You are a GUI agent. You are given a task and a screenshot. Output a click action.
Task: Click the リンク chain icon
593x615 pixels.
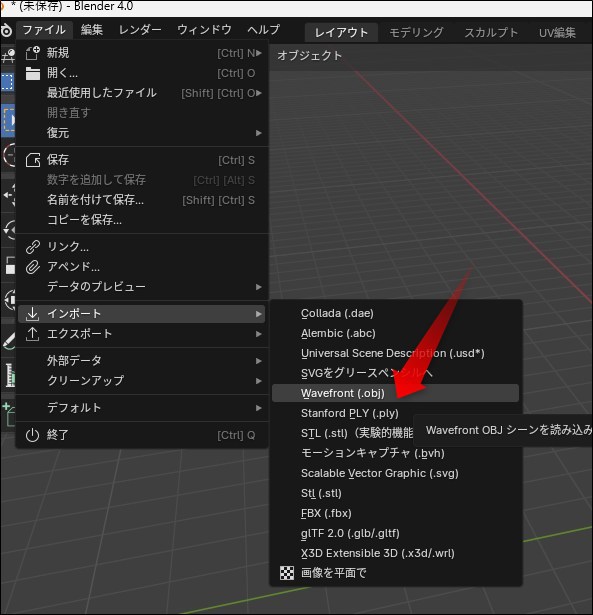[33, 247]
